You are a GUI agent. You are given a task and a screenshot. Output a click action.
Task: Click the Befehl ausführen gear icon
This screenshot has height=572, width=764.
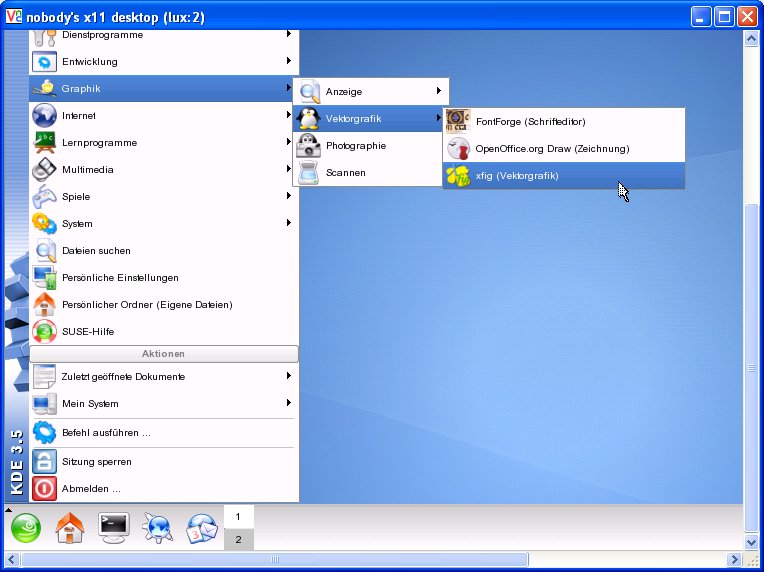44,433
